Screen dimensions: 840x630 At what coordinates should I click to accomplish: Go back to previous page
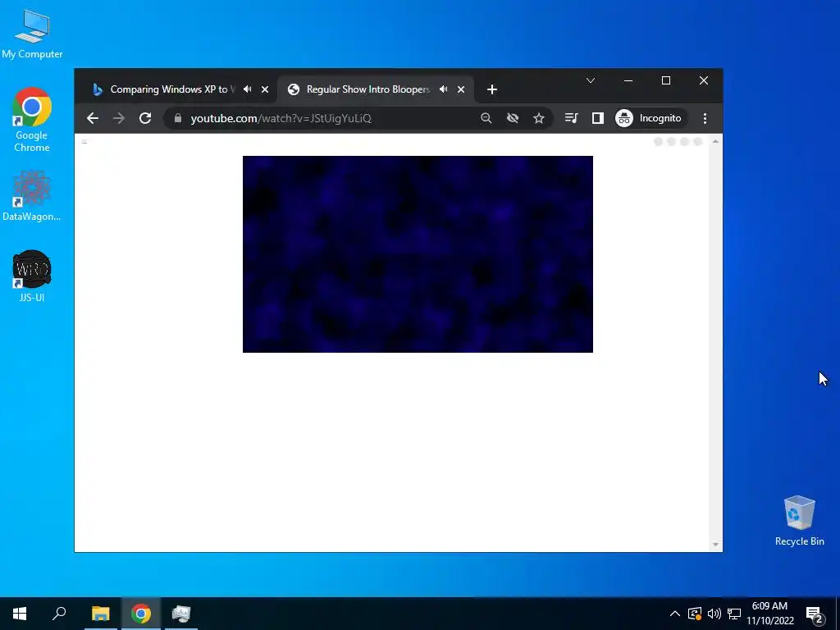pos(93,118)
